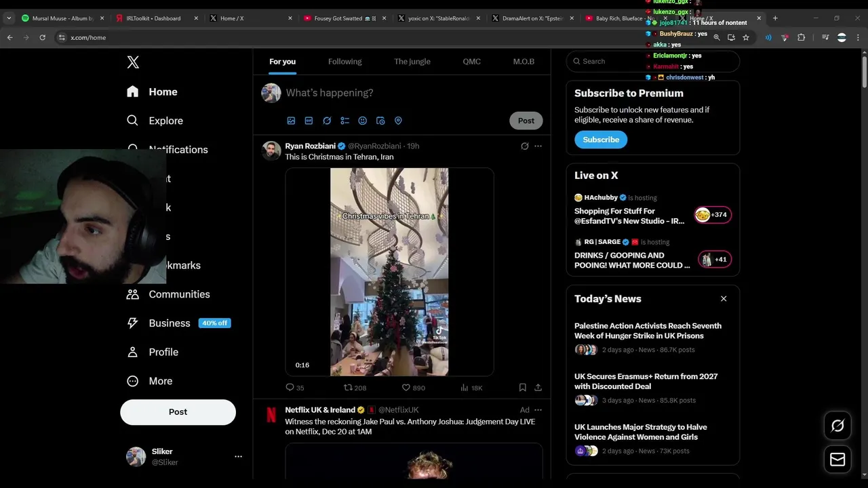The width and height of the screenshot is (868, 488).
Task: Open the Messages floating button
Action: [837, 460]
